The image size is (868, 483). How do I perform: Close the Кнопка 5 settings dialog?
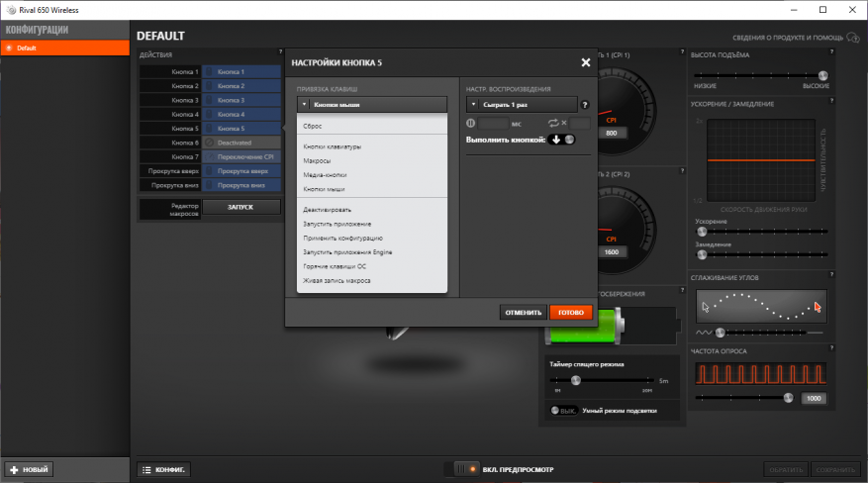click(586, 62)
